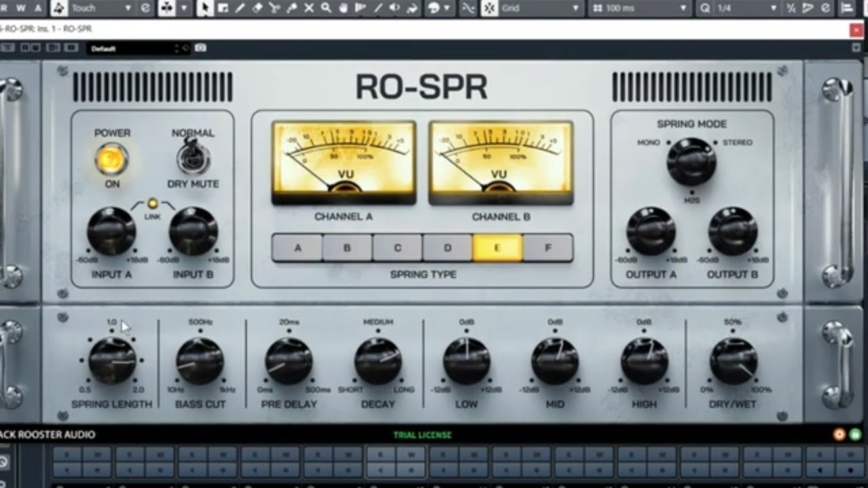Click the CHANNEL A VU meter

tap(344, 163)
